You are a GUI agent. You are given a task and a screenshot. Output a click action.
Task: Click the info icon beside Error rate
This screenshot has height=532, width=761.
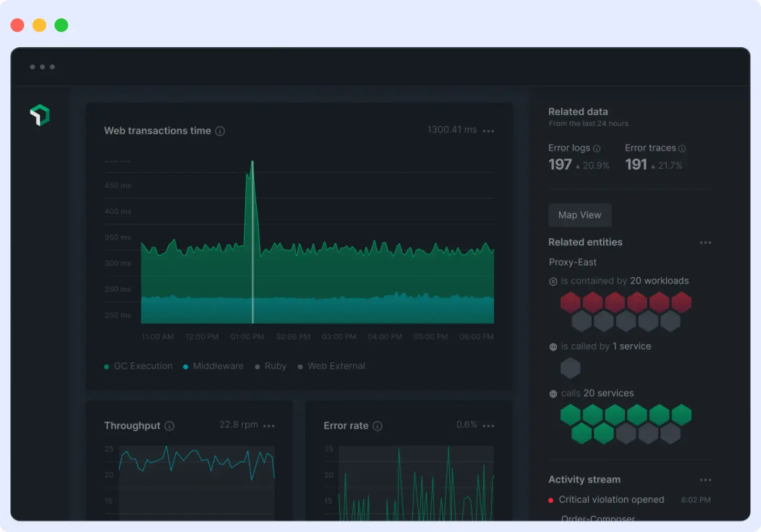tap(378, 426)
